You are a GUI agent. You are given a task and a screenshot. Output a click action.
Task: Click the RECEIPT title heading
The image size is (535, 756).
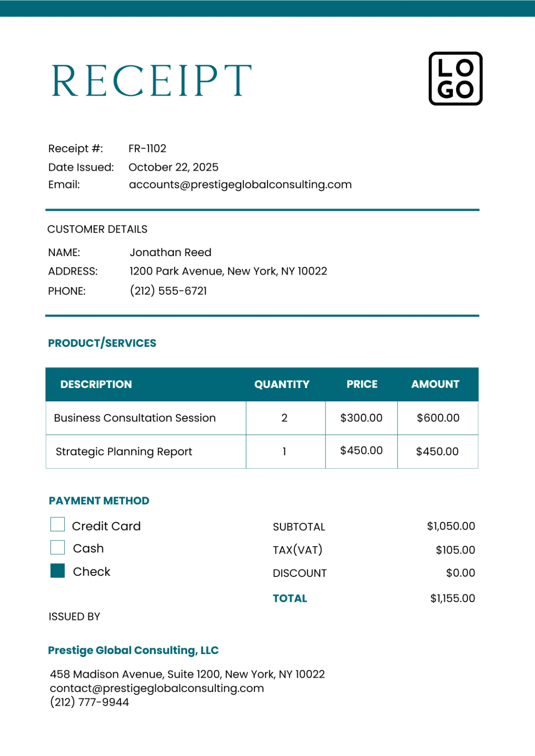click(152, 81)
